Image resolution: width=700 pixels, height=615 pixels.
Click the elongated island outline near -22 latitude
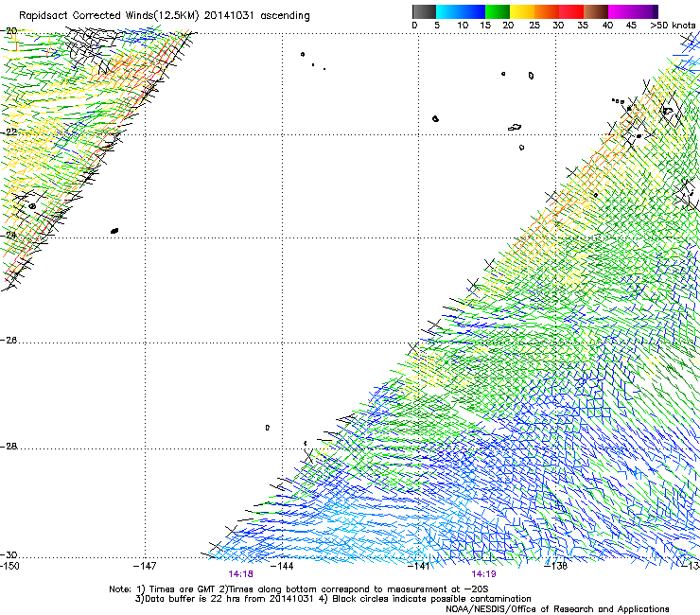coord(515,128)
